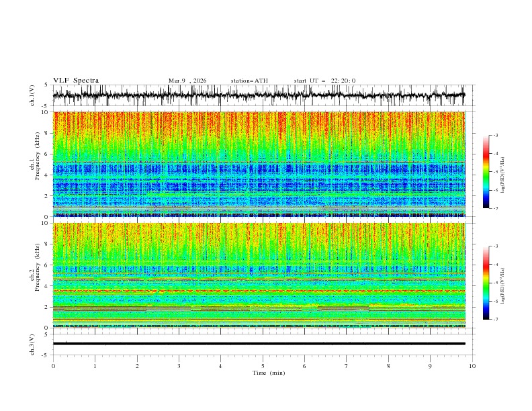Click the "-7" tick on the ch.2 colorbar

[496, 320]
